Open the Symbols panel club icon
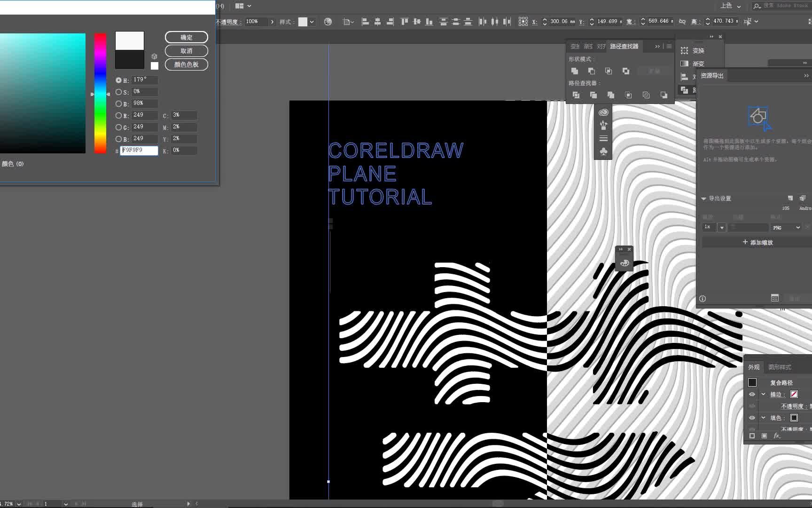This screenshot has height=508, width=812. click(603, 151)
